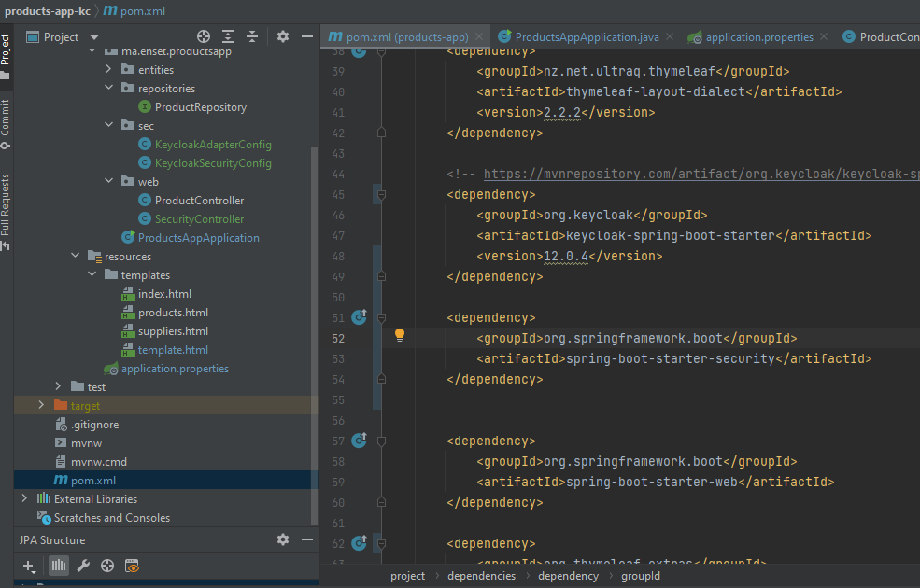Click 'groupId' breadcrumb at editor bottom

pos(641,576)
